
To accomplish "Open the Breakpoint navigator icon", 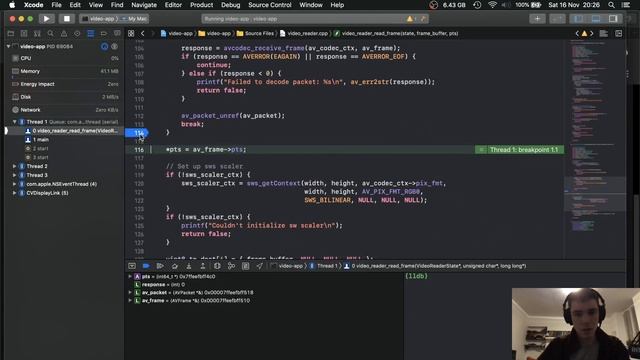I will pos(104,33).
